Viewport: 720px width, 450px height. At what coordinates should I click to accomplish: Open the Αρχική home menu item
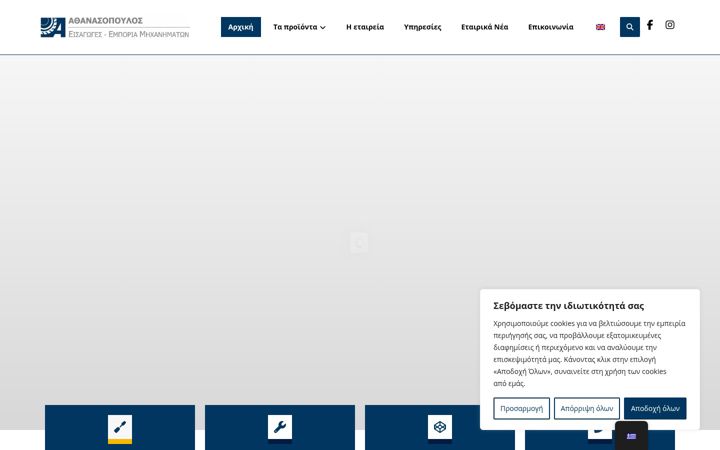coord(241,27)
